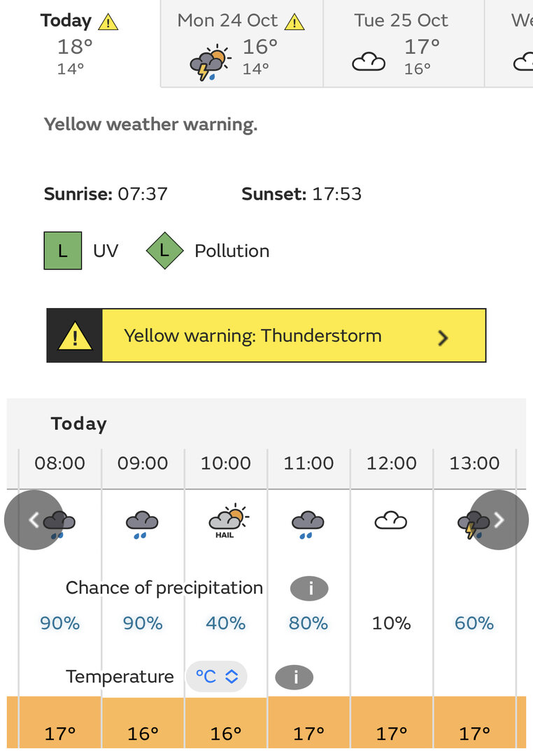Click the rain cloud icon at 09:00

142,524
